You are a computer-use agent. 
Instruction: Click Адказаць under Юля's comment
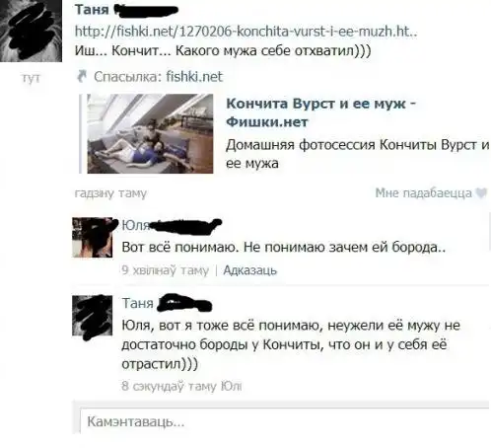(250, 270)
